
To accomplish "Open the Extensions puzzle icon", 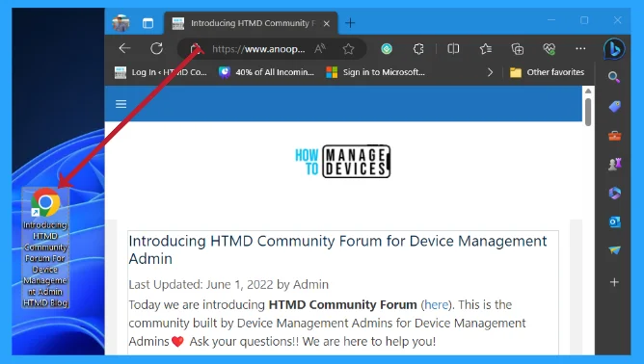I will pyautogui.click(x=418, y=49).
